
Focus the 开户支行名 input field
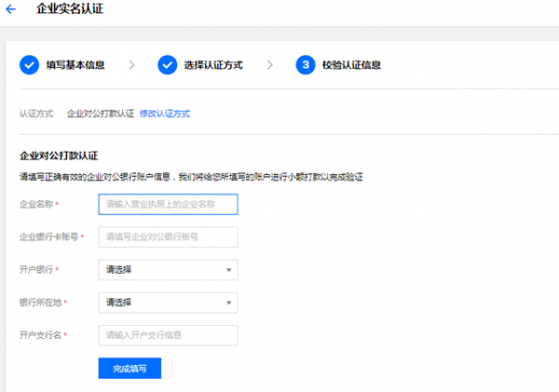168,335
